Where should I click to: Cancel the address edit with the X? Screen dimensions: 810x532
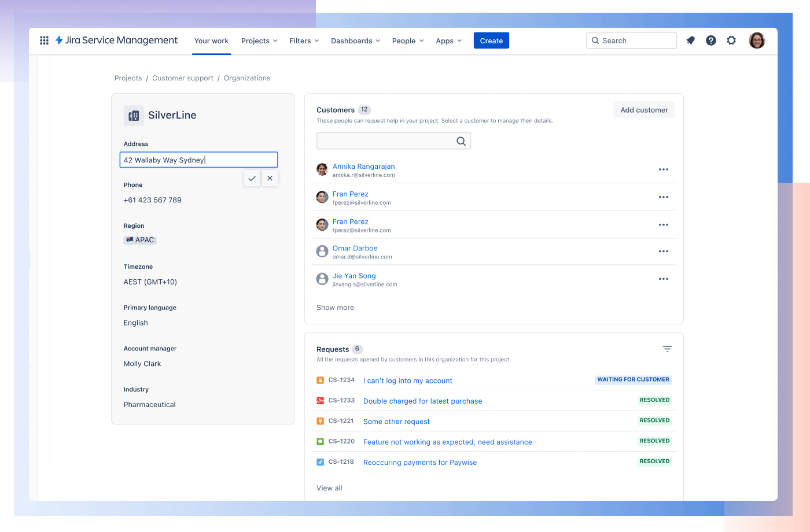coord(270,178)
